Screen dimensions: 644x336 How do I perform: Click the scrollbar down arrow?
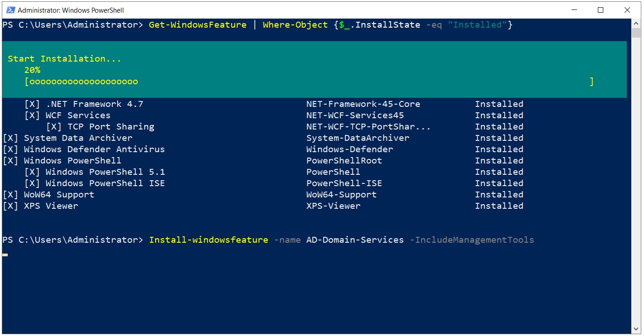(x=636, y=329)
